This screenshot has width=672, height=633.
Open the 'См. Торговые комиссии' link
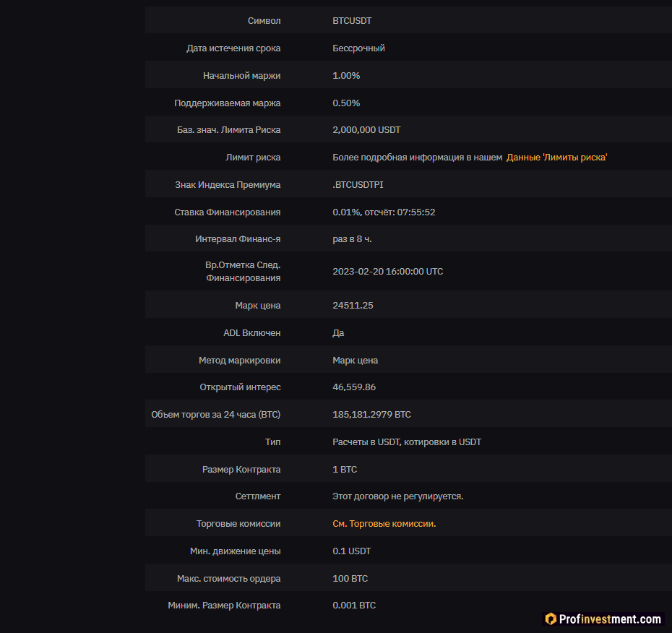pos(384,524)
